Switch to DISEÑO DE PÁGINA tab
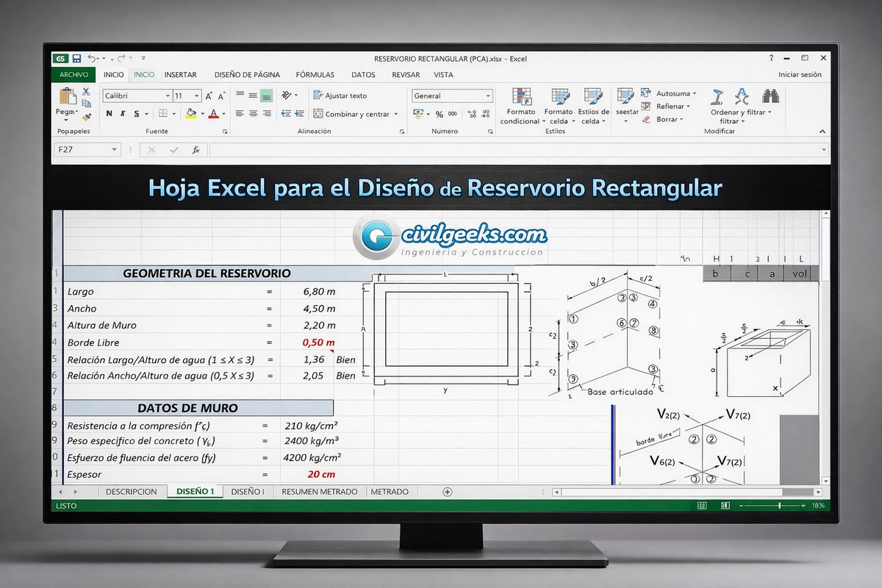 tap(247, 75)
